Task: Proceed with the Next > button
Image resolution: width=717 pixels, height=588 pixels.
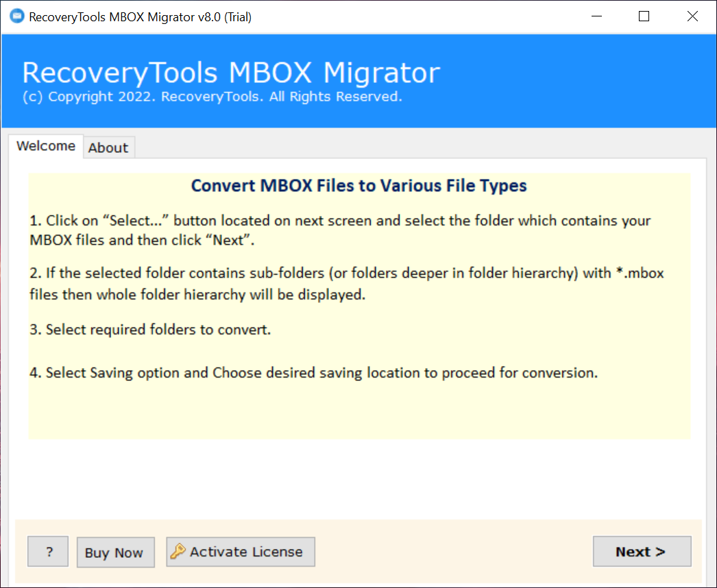Action: click(x=642, y=552)
